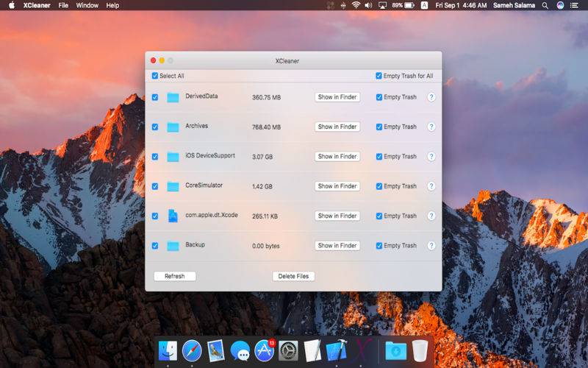The image size is (588, 368).
Task: Show CoreSimulator in Finder
Action: (337, 186)
